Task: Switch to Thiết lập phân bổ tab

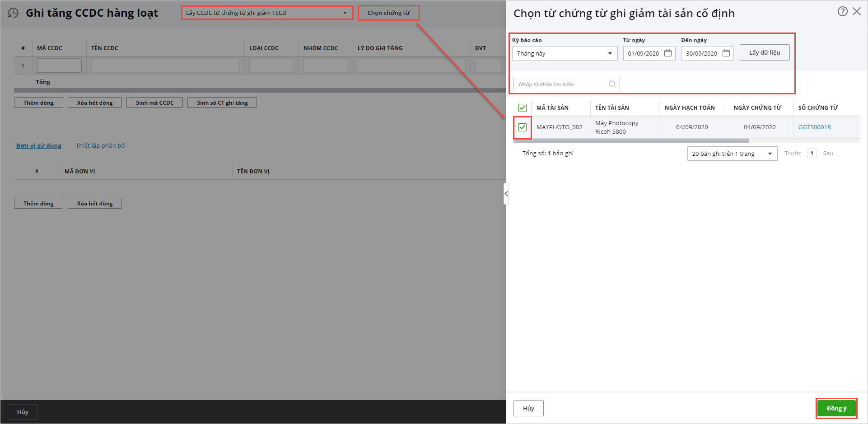Action: pos(100,145)
